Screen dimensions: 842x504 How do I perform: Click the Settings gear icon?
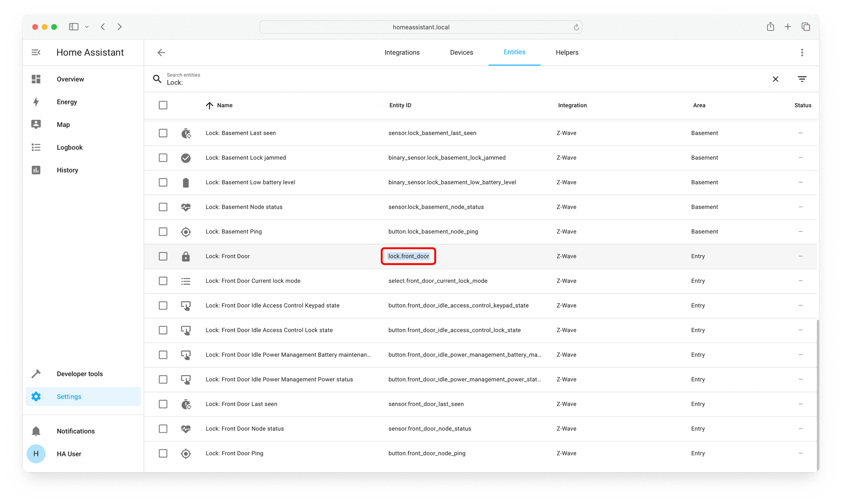point(36,396)
